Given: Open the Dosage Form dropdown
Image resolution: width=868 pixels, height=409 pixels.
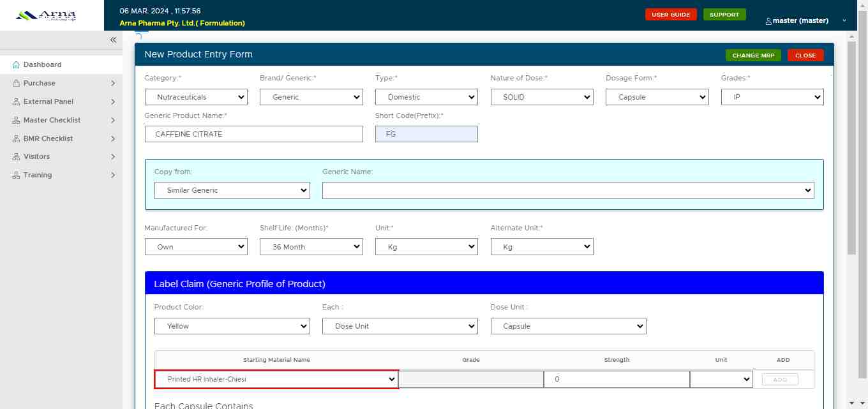Looking at the screenshot, I should 657,97.
